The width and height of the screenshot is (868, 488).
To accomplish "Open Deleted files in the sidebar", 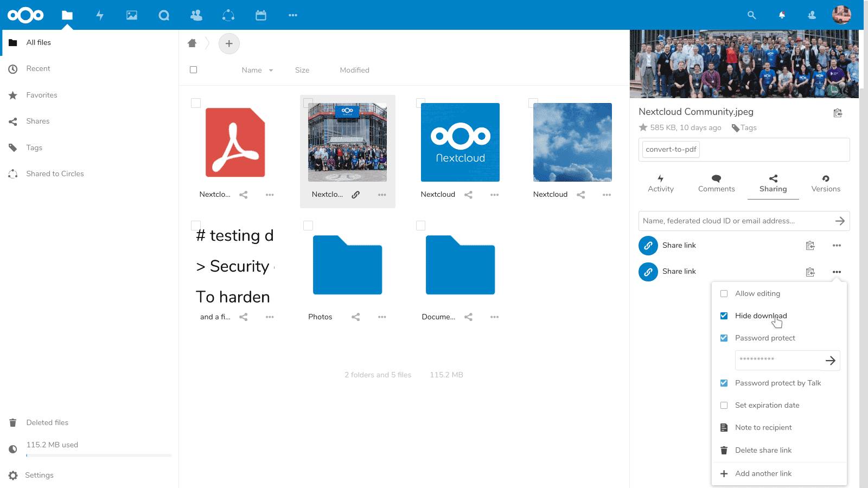I will (x=47, y=422).
